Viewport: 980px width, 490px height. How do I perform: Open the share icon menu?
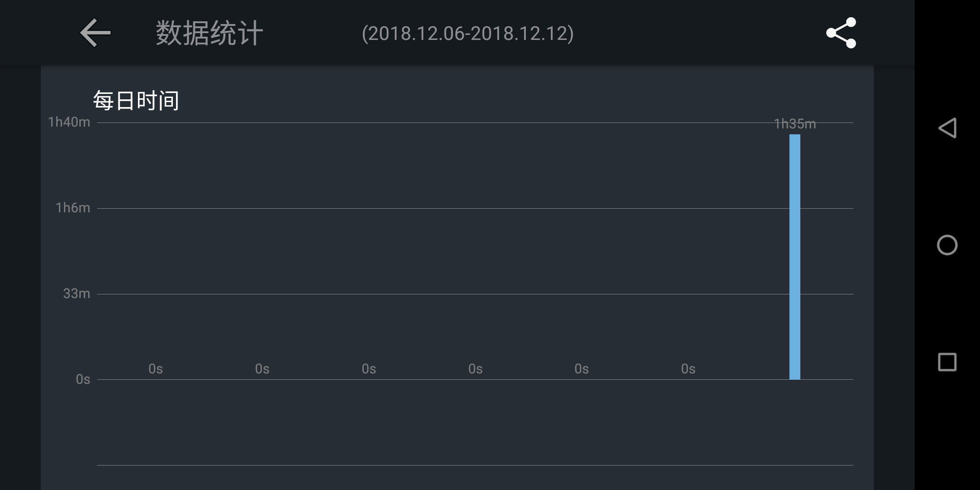click(x=841, y=33)
